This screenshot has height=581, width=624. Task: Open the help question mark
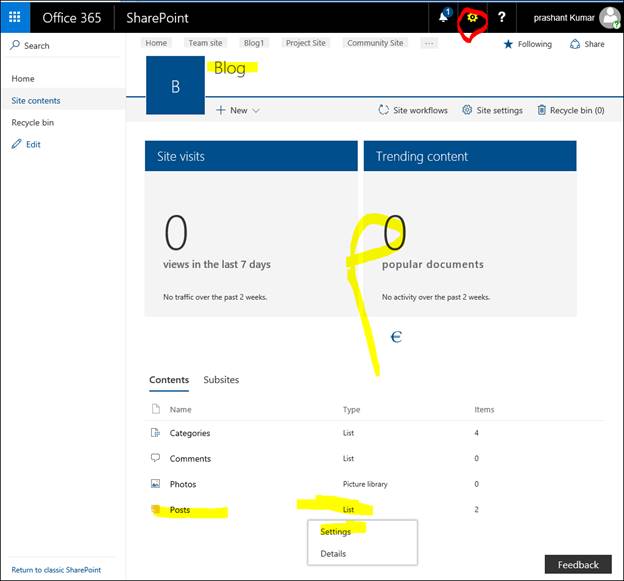(501, 17)
